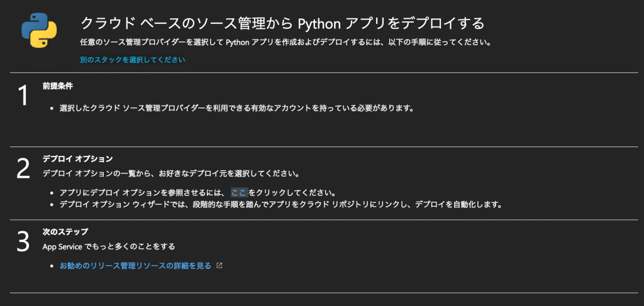
Task: Click the subtitle beginning 任意のソース管理プロバイダー
Action: (x=286, y=42)
